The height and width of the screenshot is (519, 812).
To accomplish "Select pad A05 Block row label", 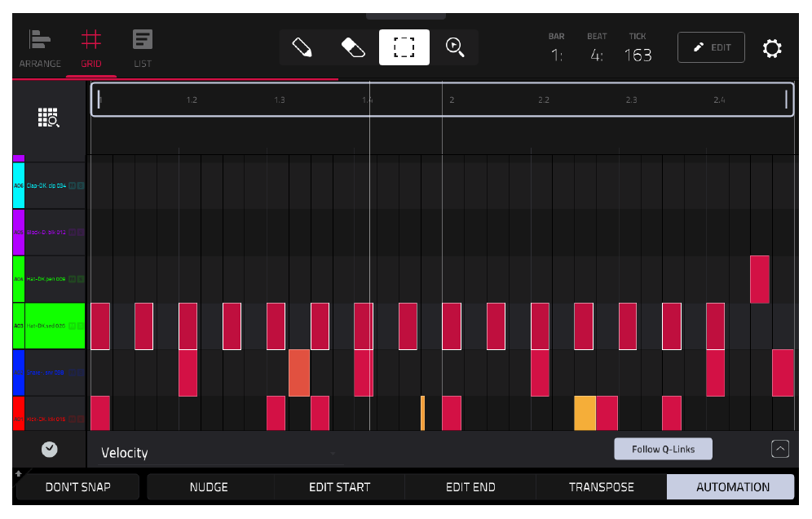I will 55,233.
